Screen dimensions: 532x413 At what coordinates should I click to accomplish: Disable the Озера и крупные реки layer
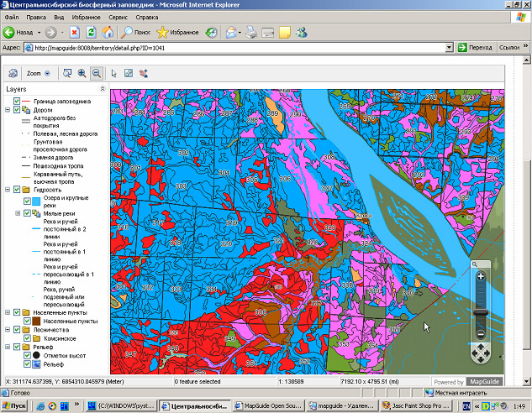pos(27,201)
